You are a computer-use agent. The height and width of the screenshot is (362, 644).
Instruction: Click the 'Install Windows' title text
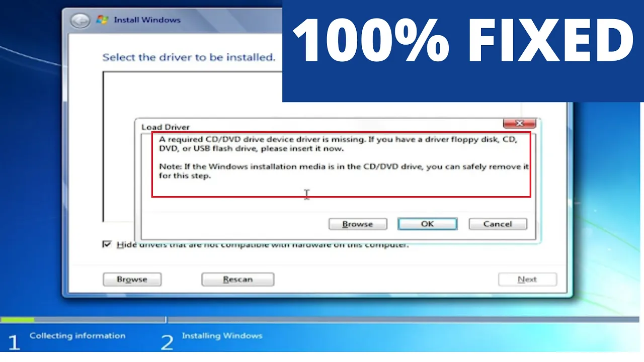147,20
